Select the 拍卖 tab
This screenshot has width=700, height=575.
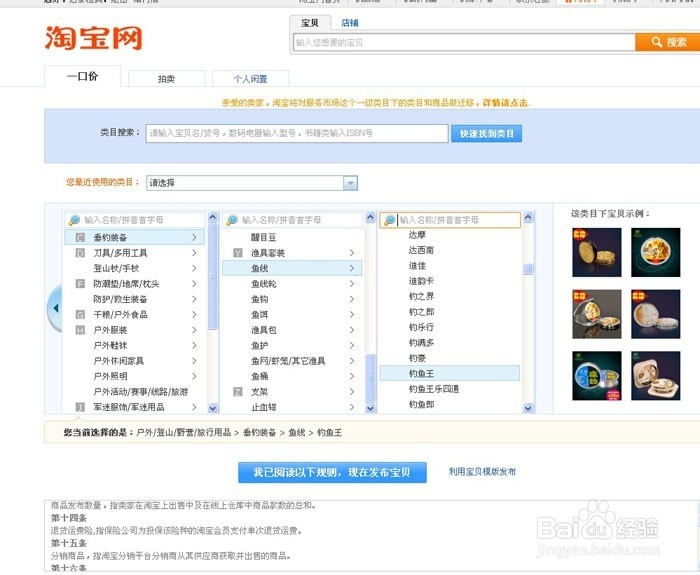click(x=167, y=79)
